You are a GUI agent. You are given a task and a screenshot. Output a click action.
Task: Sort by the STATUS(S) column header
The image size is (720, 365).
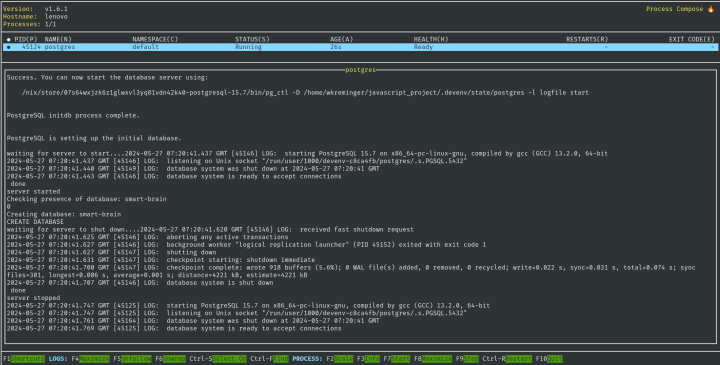click(252, 39)
